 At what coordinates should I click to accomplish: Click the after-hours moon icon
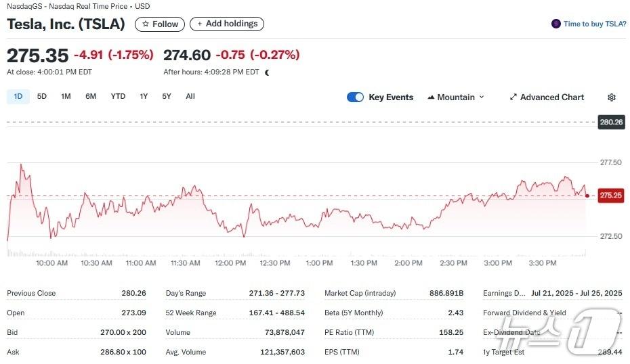(x=267, y=72)
